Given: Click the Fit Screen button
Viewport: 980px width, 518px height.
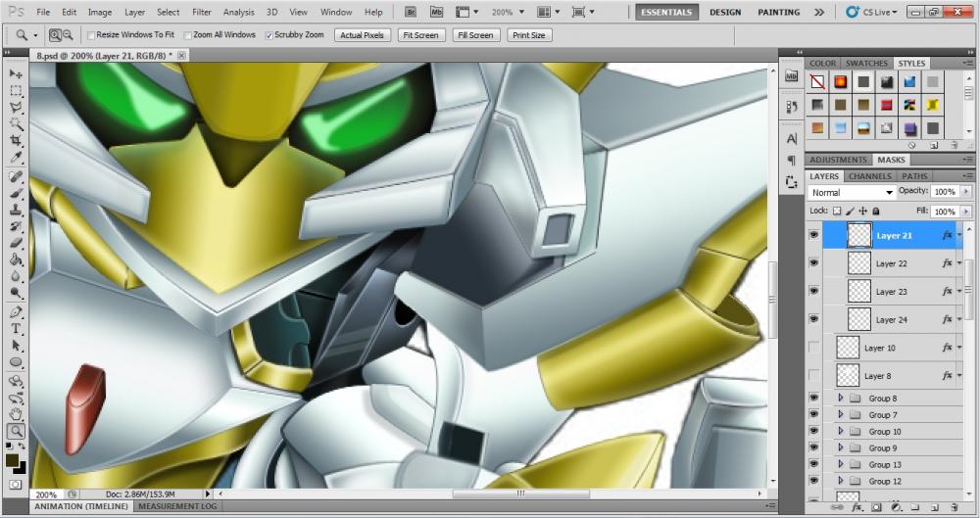Looking at the screenshot, I should click(x=420, y=35).
